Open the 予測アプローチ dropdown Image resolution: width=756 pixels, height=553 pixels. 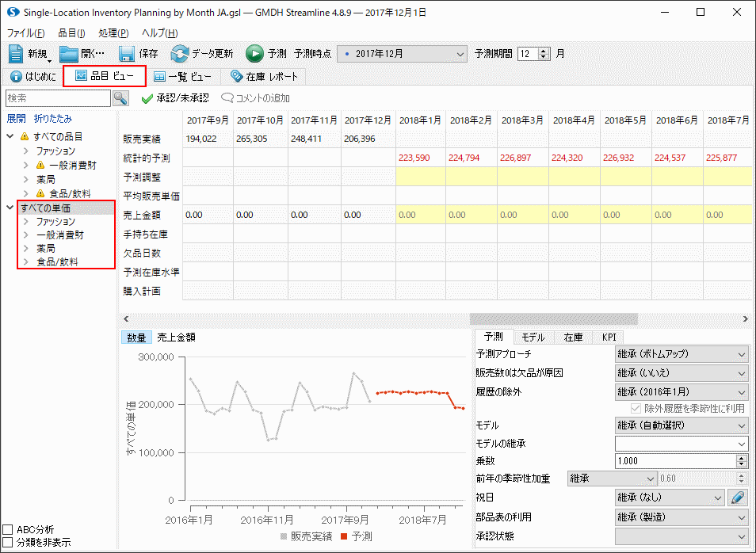click(x=681, y=354)
